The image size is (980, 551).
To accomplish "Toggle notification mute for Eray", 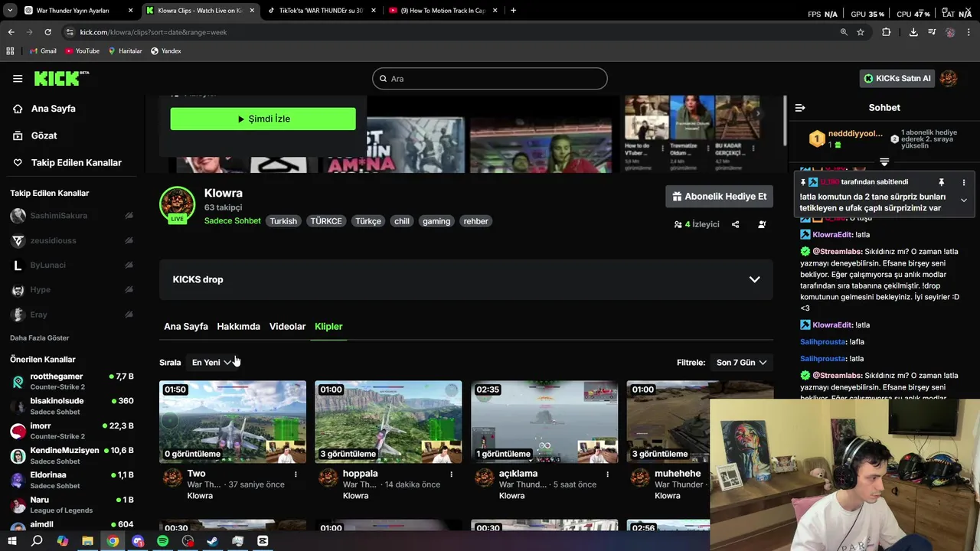I will pos(129,315).
